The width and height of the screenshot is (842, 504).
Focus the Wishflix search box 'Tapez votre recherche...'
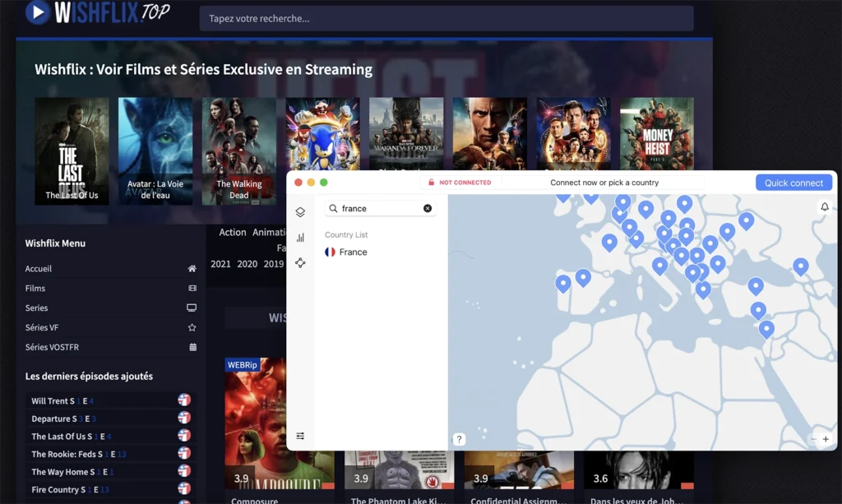[446, 19]
